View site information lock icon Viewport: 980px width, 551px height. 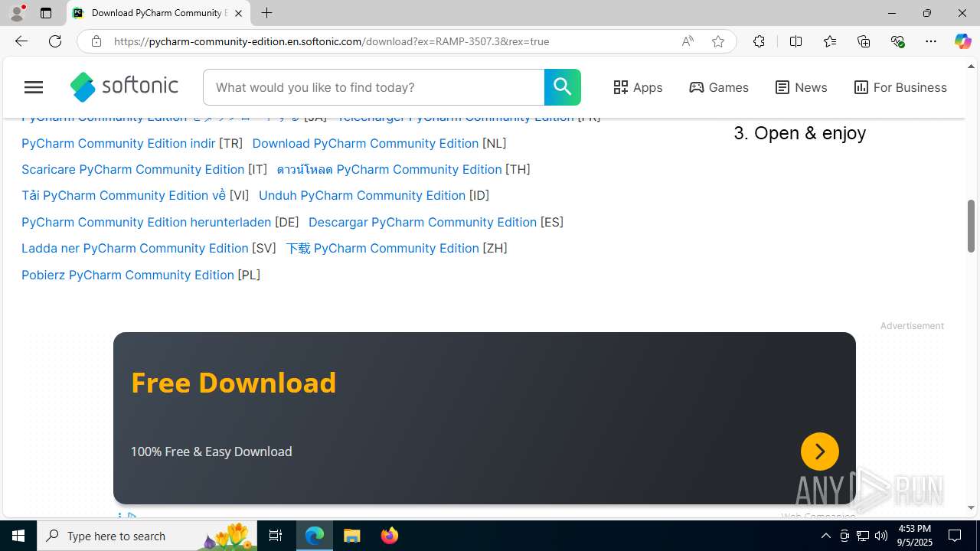(x=96, y=41)
